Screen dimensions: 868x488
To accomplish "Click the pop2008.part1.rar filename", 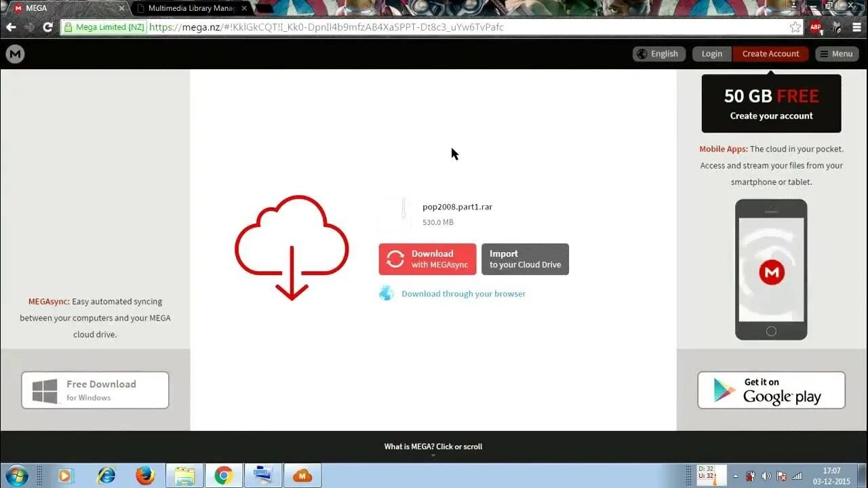I will tap(457, 207).
